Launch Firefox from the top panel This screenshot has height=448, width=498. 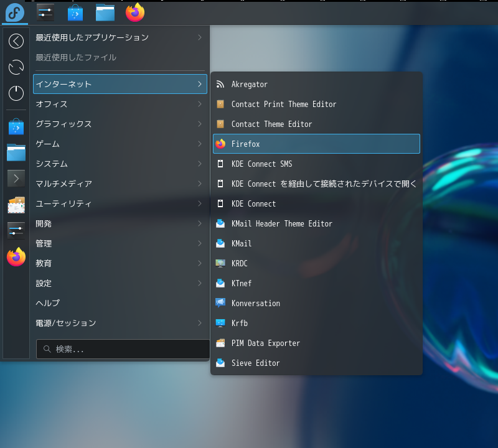coord(135,12)
